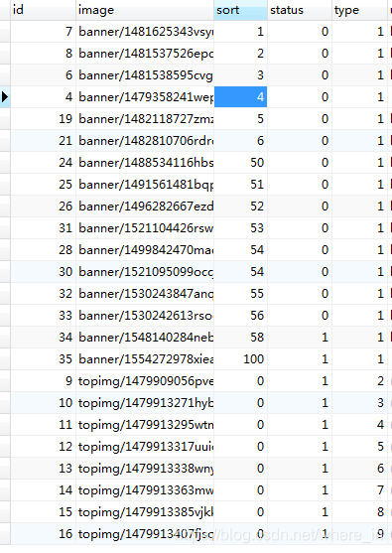This screenshot has width=392, height=553.
Task: Select image cell banner/1548140284neb
Action: click(145, 338)
